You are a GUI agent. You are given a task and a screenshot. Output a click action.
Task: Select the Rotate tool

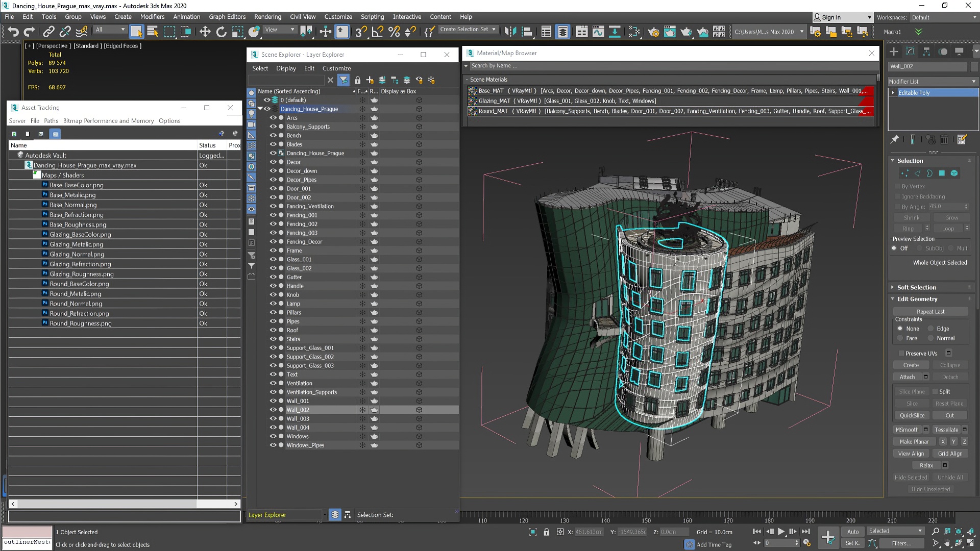click(221, 32)
